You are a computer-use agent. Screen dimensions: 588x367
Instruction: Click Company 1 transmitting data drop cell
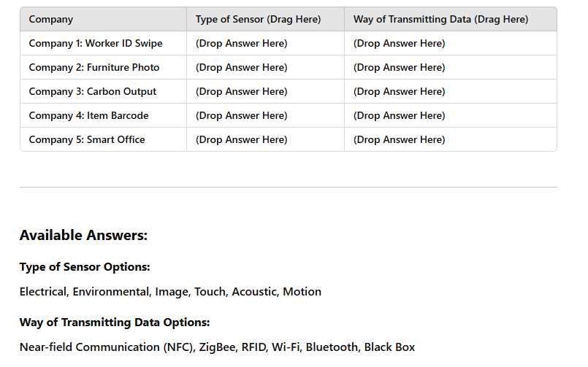[x=400, y=43]
